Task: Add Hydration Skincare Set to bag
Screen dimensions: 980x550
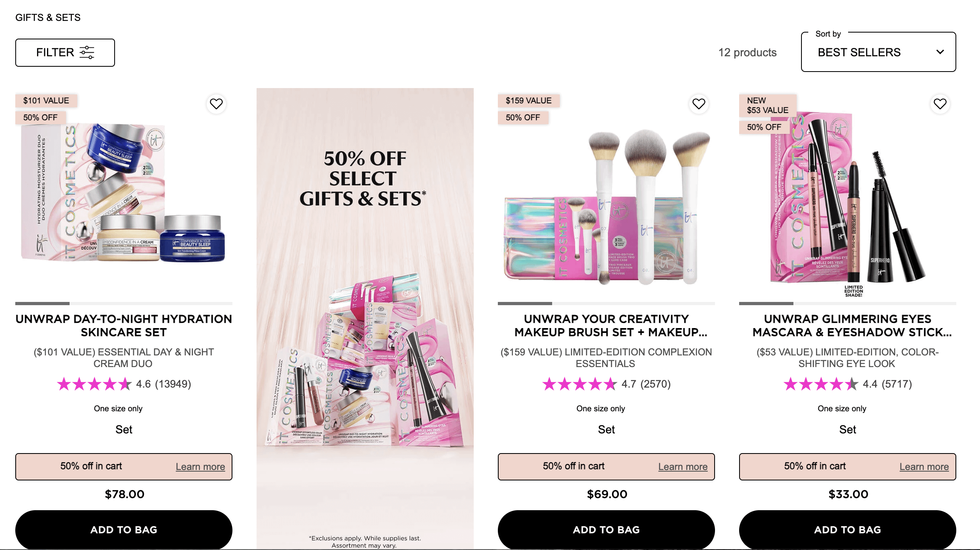Action: tap(124, 529)
